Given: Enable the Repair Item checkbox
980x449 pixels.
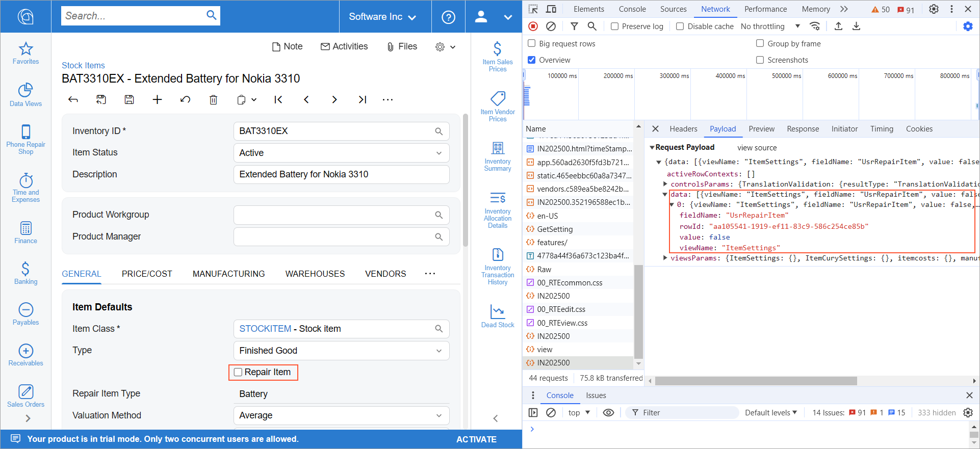Looking at the screenshot, I should [x=238, y=373].
